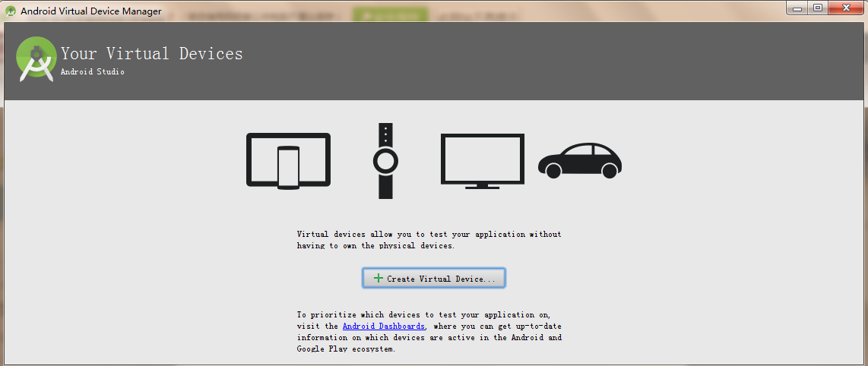The width and height of the screenshot is (868, 366).
Task: Click 'Virtual devices allow you to test' text
Action: coord(429,240)
